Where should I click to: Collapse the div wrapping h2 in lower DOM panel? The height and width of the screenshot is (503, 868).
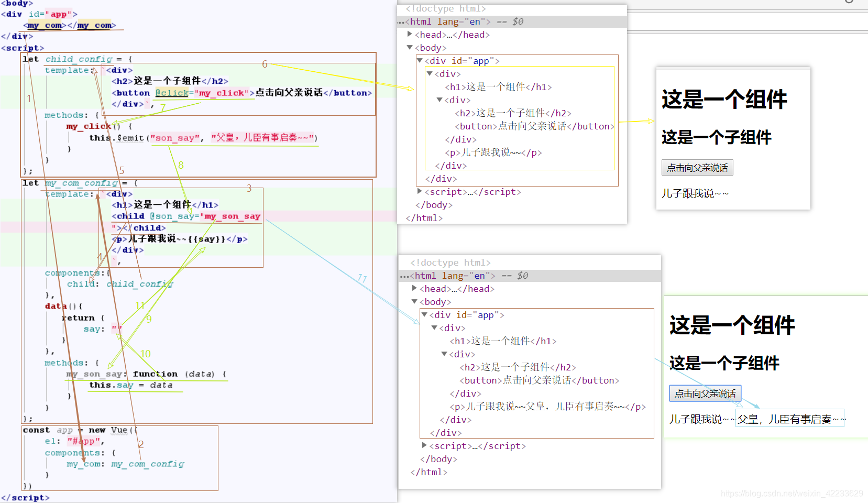pyautogui.click(x=444, y=354)
